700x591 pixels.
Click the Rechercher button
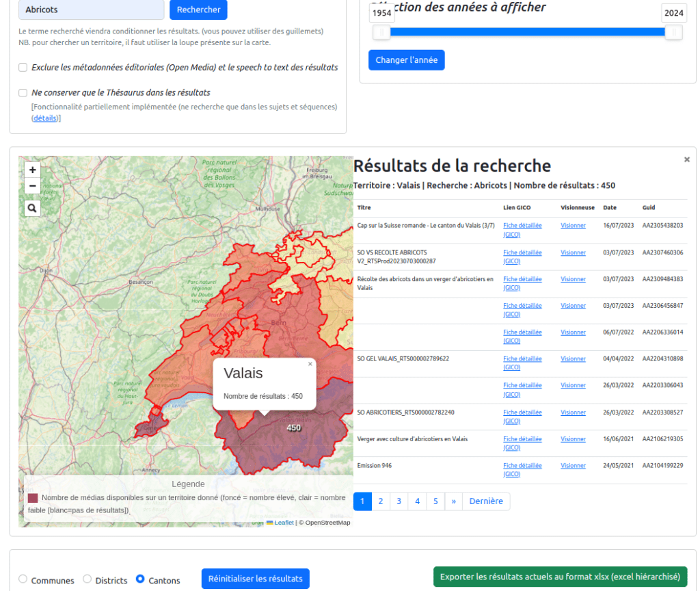198,10
